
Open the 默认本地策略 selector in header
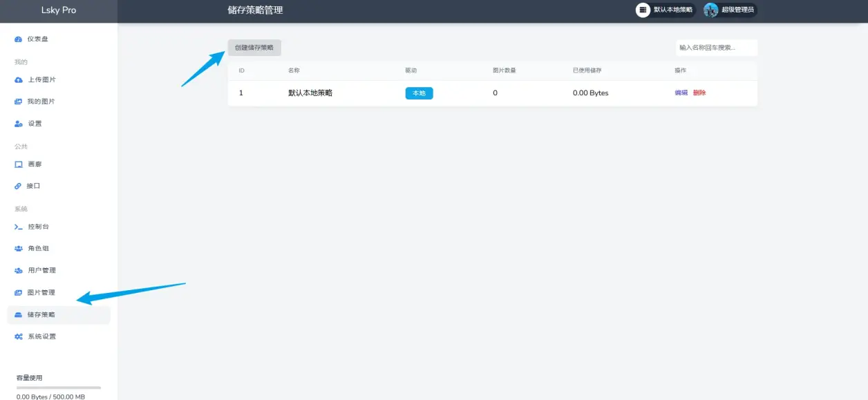(666, 10)
